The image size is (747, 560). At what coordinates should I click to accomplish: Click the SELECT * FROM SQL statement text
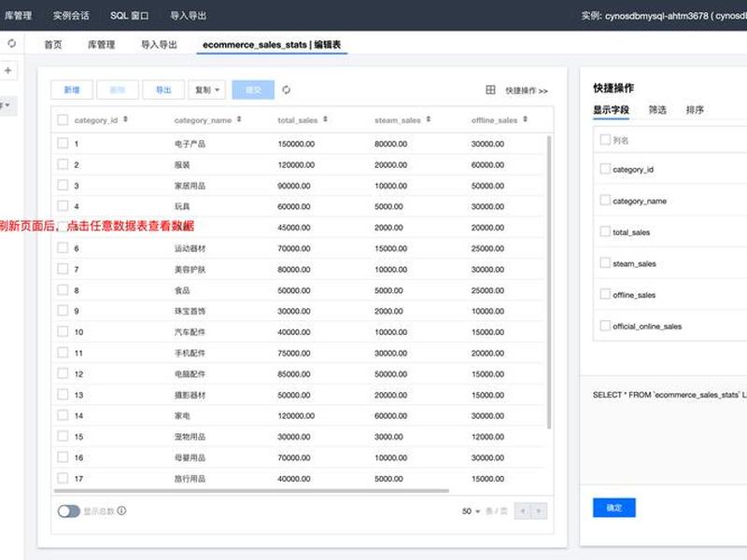click(669, 395)
